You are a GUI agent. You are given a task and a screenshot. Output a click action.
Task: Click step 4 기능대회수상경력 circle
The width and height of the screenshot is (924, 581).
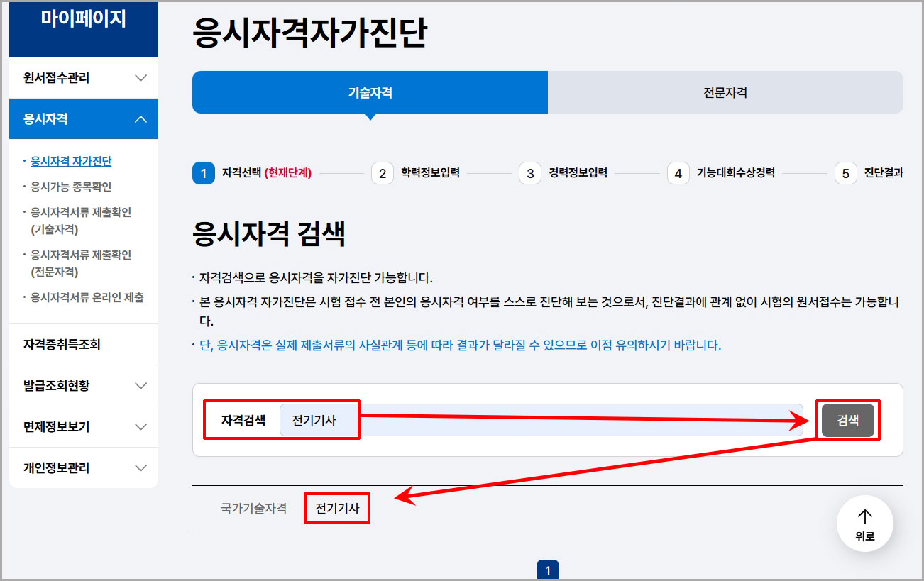678,172
